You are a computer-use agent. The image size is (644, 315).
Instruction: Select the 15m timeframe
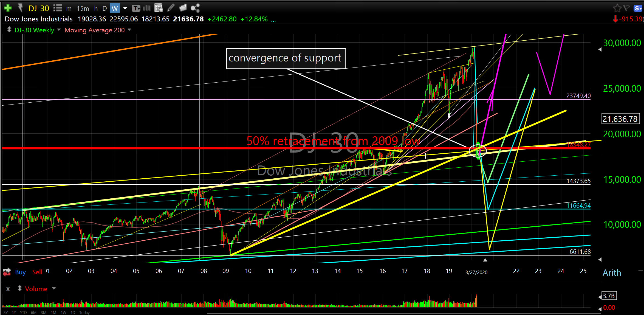(x=83, y=8)
